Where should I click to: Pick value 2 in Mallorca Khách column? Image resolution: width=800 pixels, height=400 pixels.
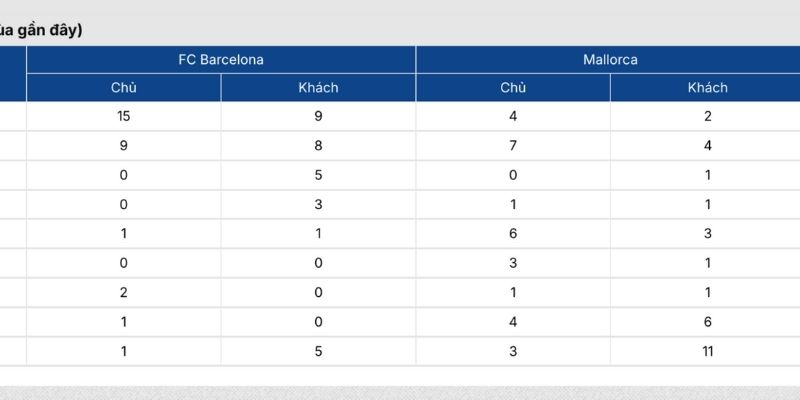(707, 116)
